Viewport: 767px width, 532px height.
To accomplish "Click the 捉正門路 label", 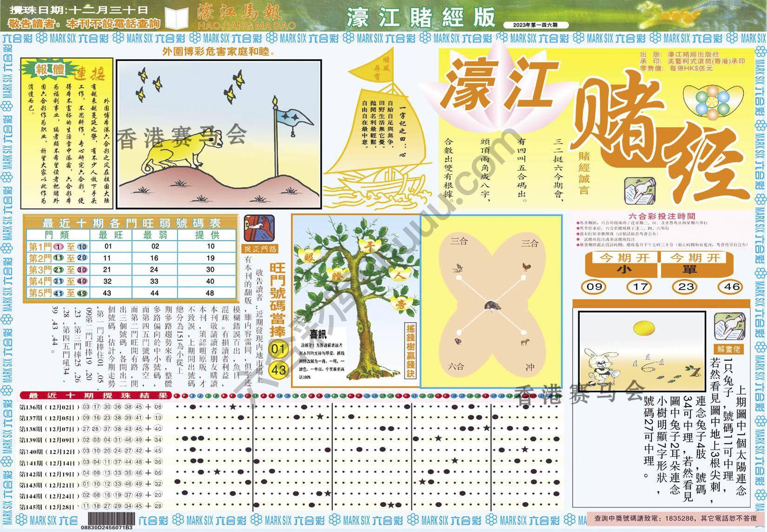I will pyautogui.click(x=260, y=249).
